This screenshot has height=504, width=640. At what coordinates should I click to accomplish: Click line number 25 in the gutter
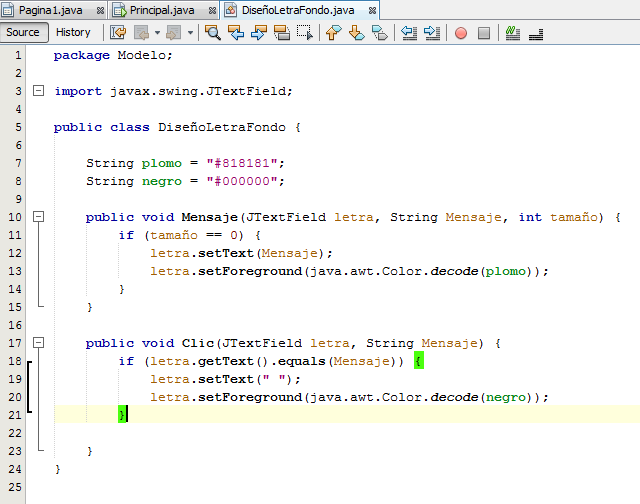(x=15, y=486)
